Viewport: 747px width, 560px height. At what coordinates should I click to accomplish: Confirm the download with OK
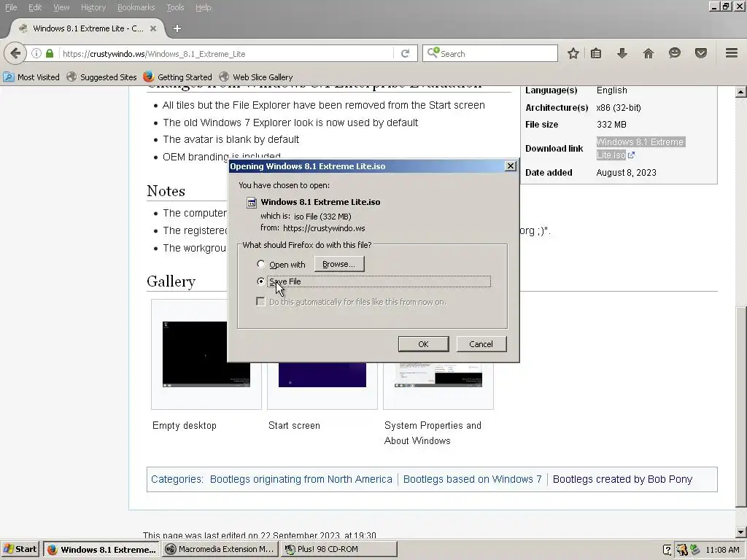click(423, 344)
